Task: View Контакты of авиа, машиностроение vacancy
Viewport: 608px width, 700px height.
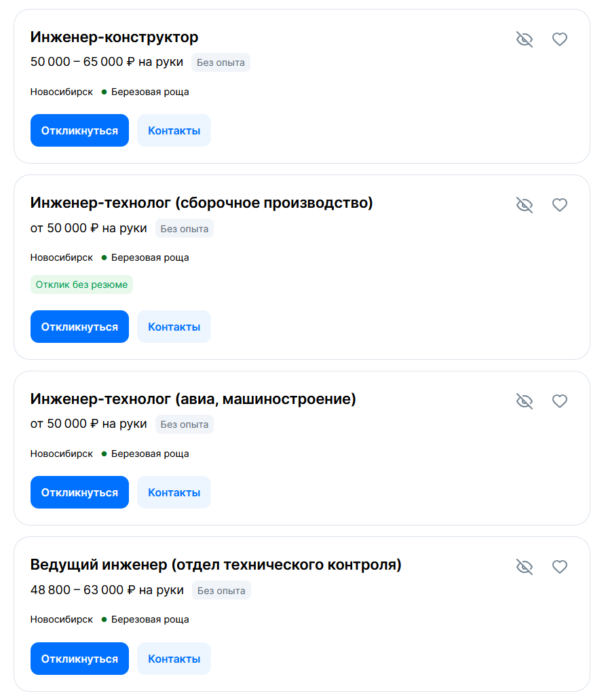Action: click(174, 492)
